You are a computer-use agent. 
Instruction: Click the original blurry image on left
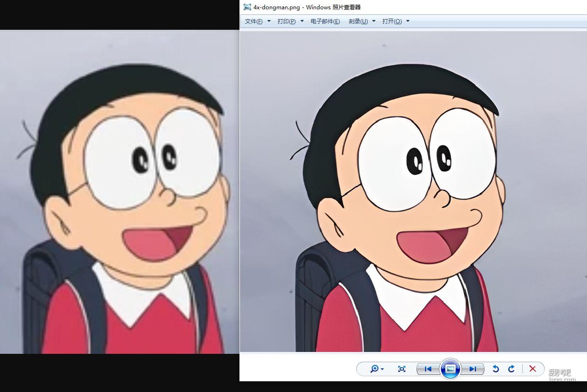tap(119, 191)
